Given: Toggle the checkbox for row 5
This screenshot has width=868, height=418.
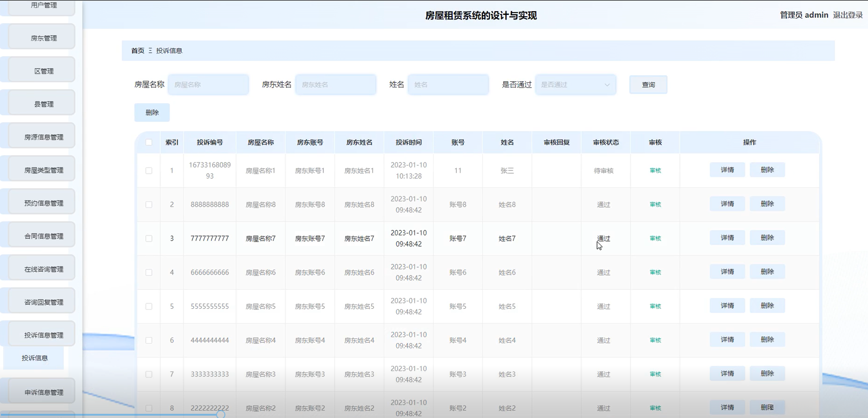Looking at the screenshot, I should point(149,306).
